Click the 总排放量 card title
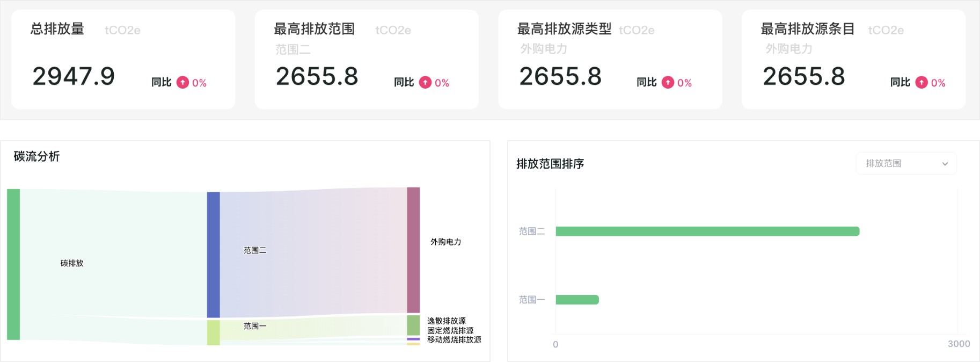 coord(57,29)
